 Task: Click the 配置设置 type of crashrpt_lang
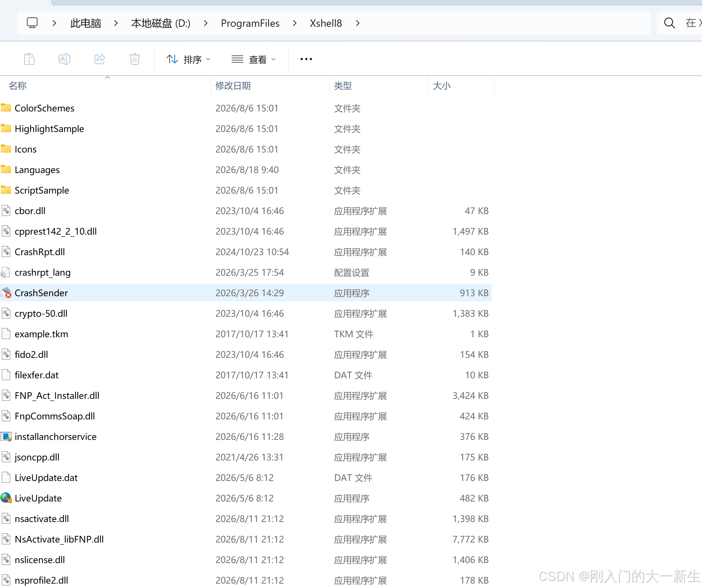352,272
